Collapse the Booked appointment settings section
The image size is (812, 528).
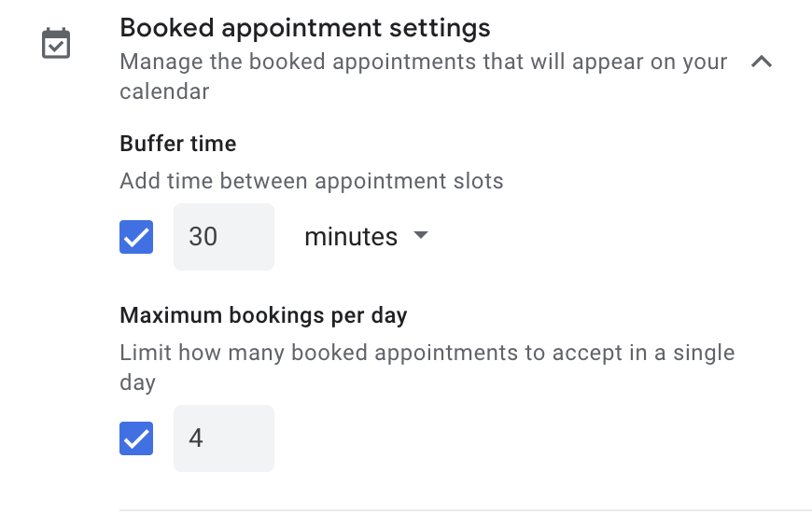(x=762, y=63)
